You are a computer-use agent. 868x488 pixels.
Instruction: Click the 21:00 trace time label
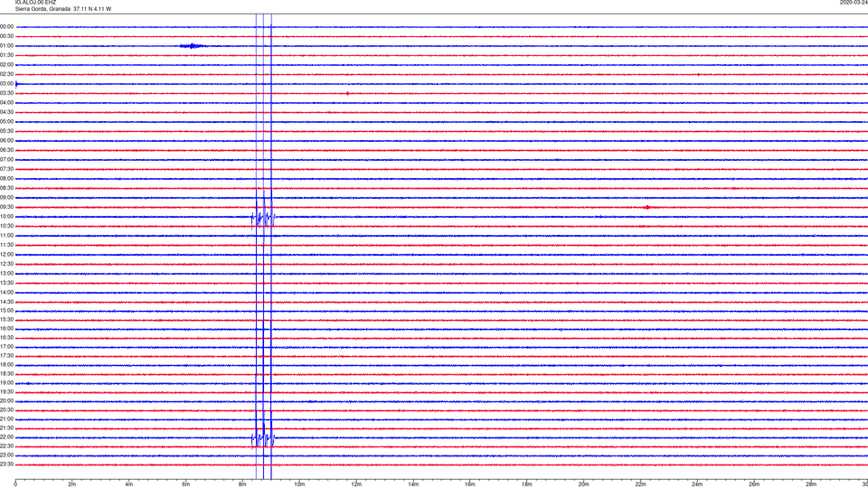click(x=6, y=418)
